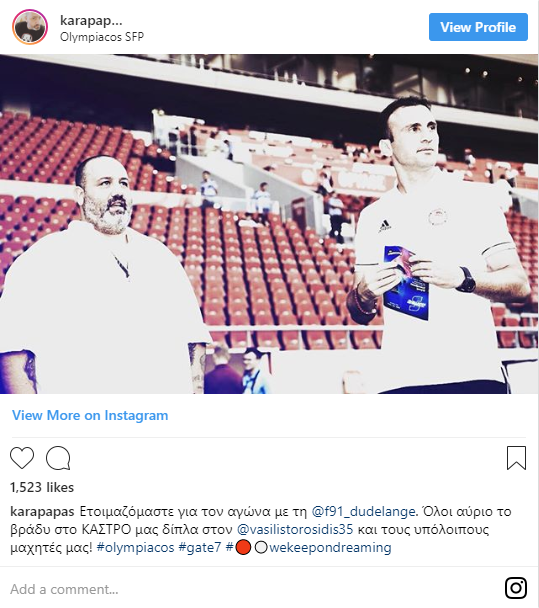Click the red circle emoji in caption
The width and height of the screenshot is (539, 608).
(x=243, y=548)
